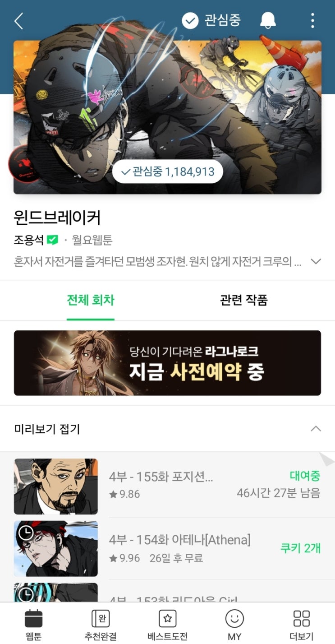
Task: Tap the back arrow icon
Action: [18, 21]
